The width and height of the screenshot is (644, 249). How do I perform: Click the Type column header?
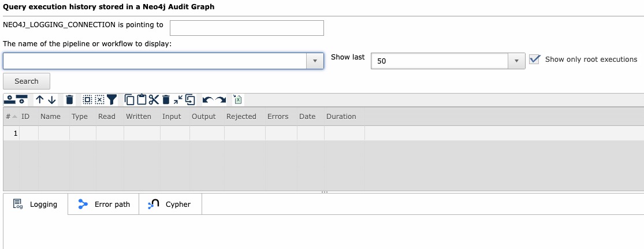83,116
